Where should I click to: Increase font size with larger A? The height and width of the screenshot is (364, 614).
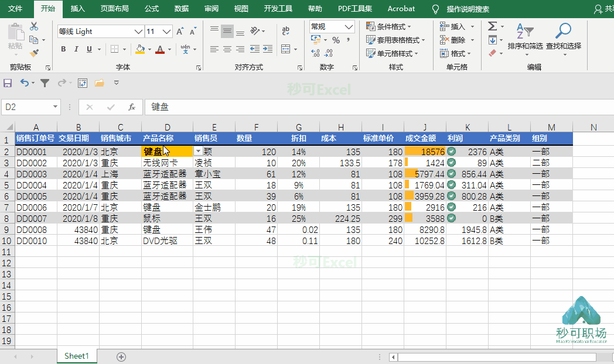180,31
